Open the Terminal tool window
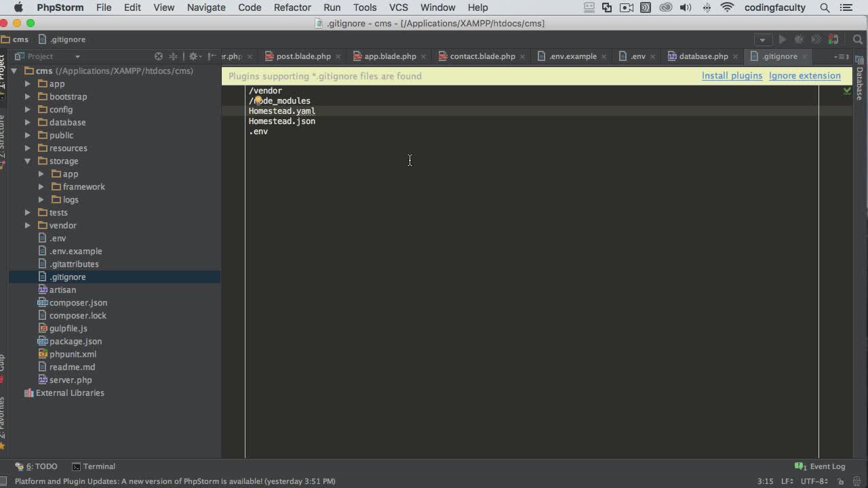The image size is (868, 488). click(x=94, y=466)
